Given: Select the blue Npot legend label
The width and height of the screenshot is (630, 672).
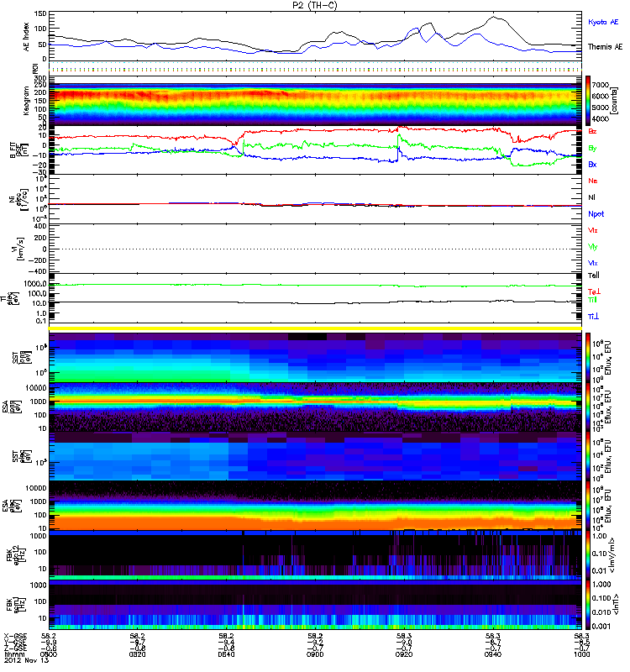Looking at the screenshot, I should pos(596,214).
